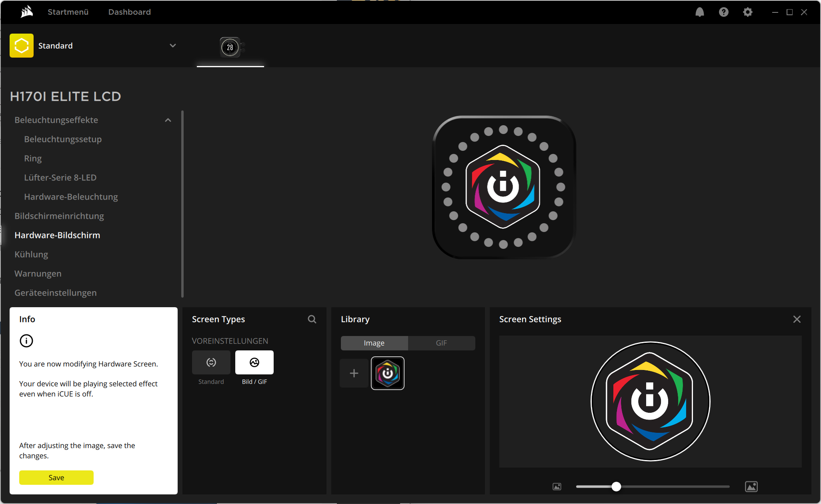The height and width of the screenshot is (504, 821).
Task: Switch Library to the GIF tab
Action: pyautogui.click(x=441, y=343)
